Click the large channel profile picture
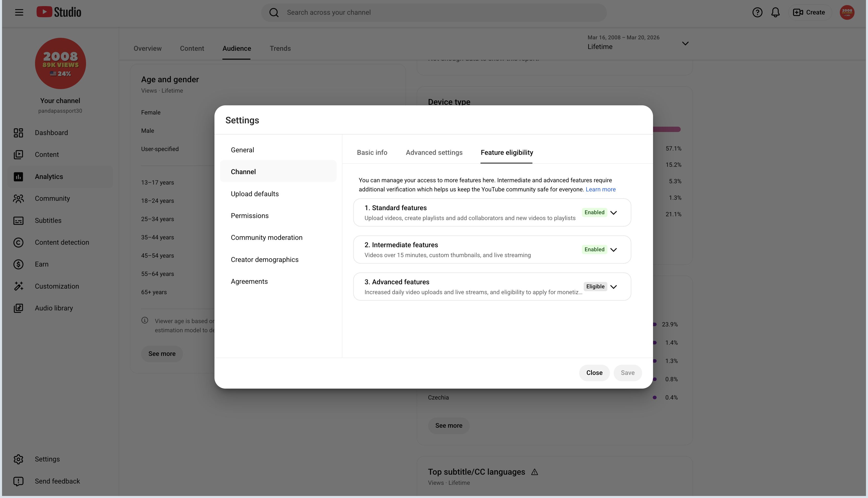The width and height of the screenshot is (868, 498). pyautogui.click(x=60, y=63)
